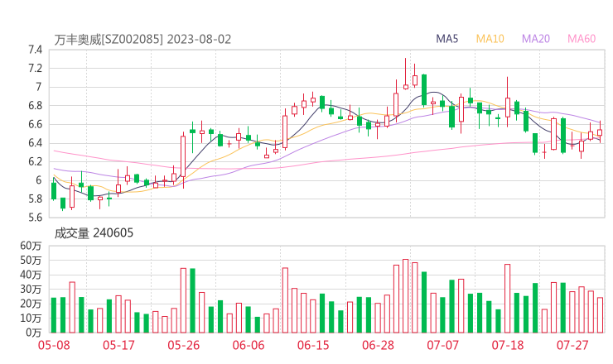Click the MA5 legend label
Image resolution: width=613 pixels, height=364 pixels.
[x=446, y=39]
